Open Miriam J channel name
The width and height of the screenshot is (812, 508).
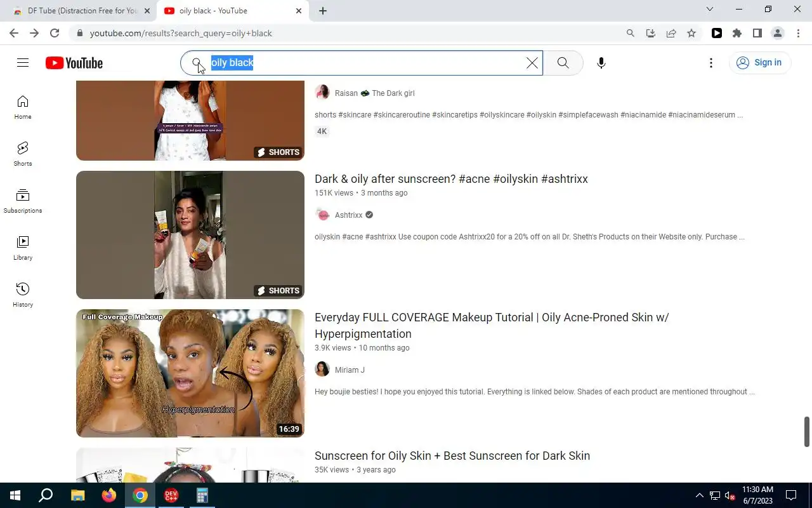350,370
